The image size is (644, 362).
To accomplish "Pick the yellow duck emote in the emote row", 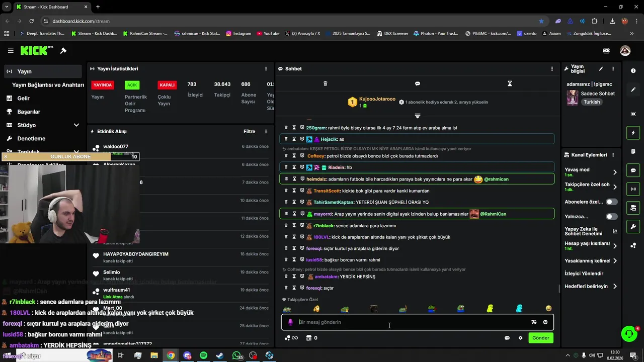I will pyautogui.click(x=490, y=309).
